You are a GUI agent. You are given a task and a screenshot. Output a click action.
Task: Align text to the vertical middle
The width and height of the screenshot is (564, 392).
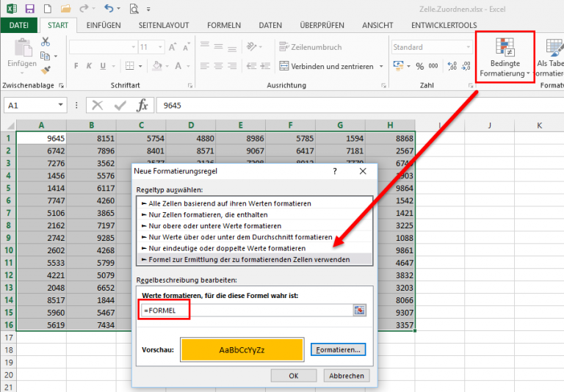pos(218,47)
